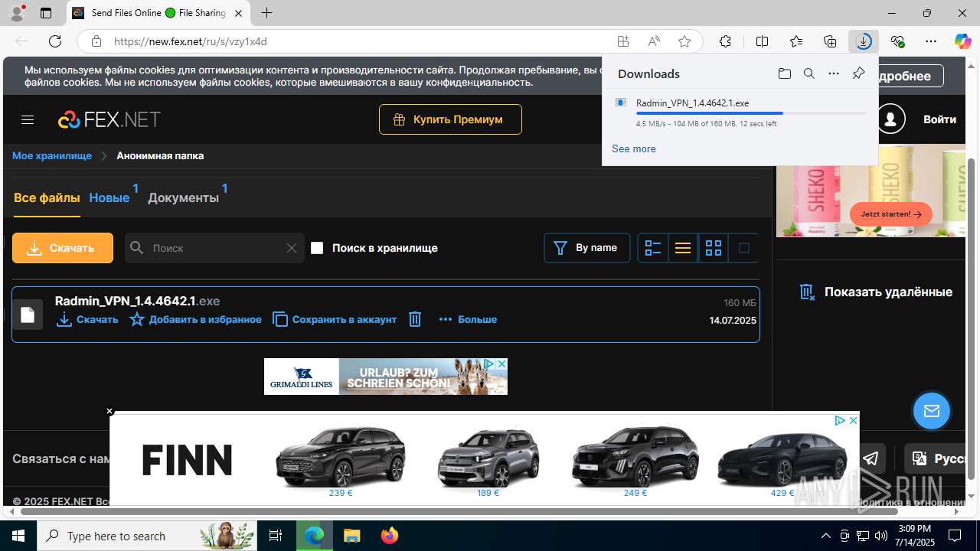The width and height of the screenshot is (980, 551).
Task: Click Сохранить в аккаунт link
Action: click(335, 319)
